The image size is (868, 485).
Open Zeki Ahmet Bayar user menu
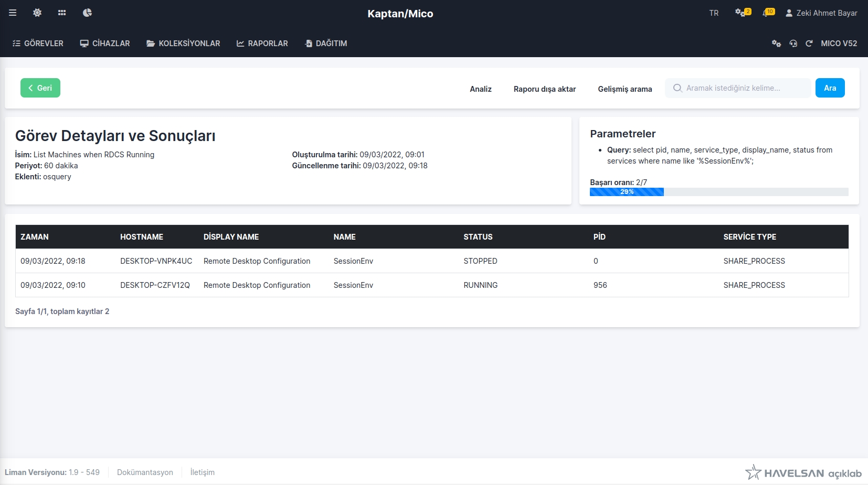pos(821,13)
